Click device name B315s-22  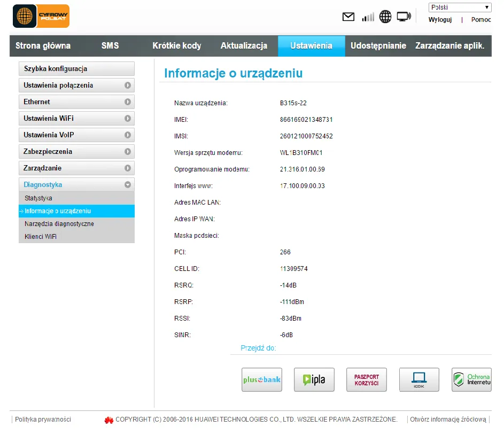pos(293,103)
